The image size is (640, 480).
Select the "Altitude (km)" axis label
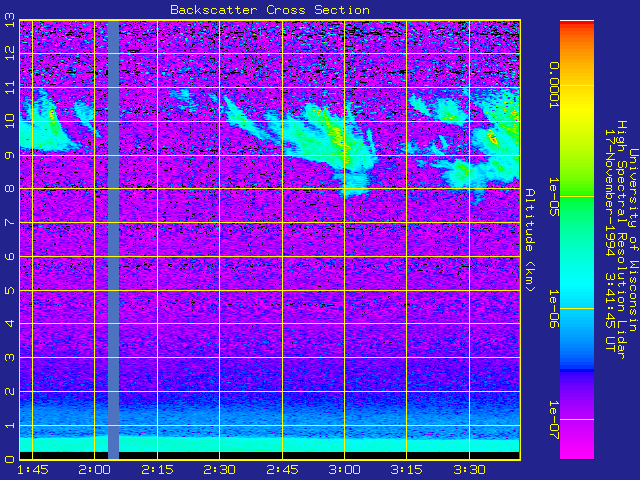pyautogui.click(x=530, y=240)
